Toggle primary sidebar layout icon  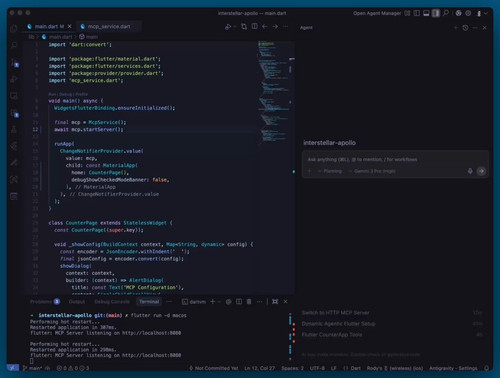click(x=417, y=13)
